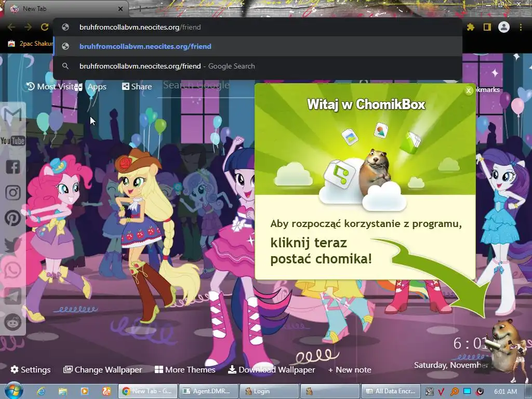Viewport: 532px width, 399px height.
Task: Click Download Wallpaper
Action: pyautogui.click(x=271, y=369)
